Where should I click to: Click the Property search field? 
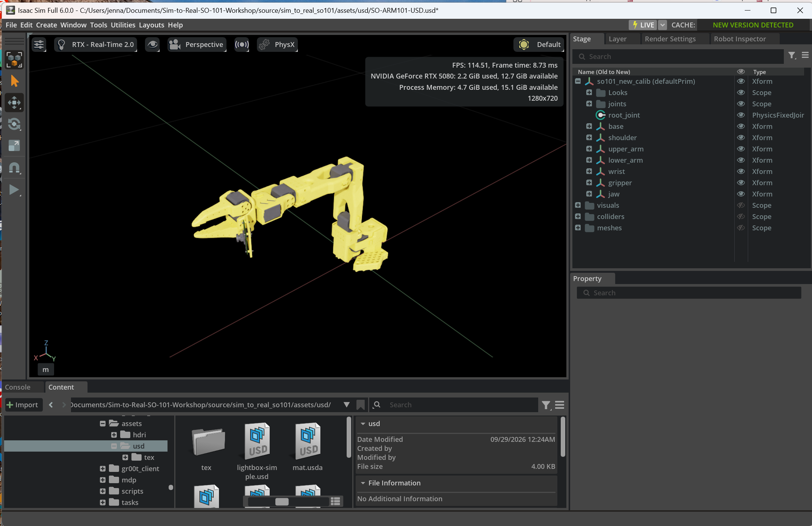pos(689,293)
